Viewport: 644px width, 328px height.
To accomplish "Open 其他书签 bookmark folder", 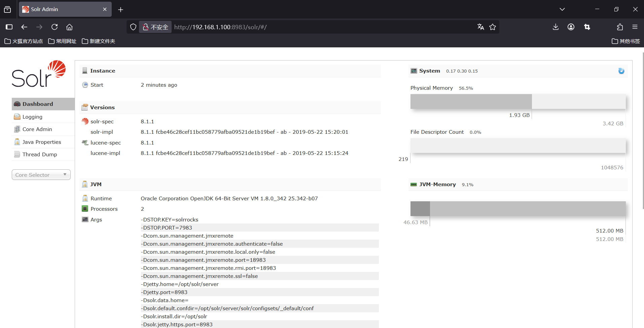I will coord(626,41).
